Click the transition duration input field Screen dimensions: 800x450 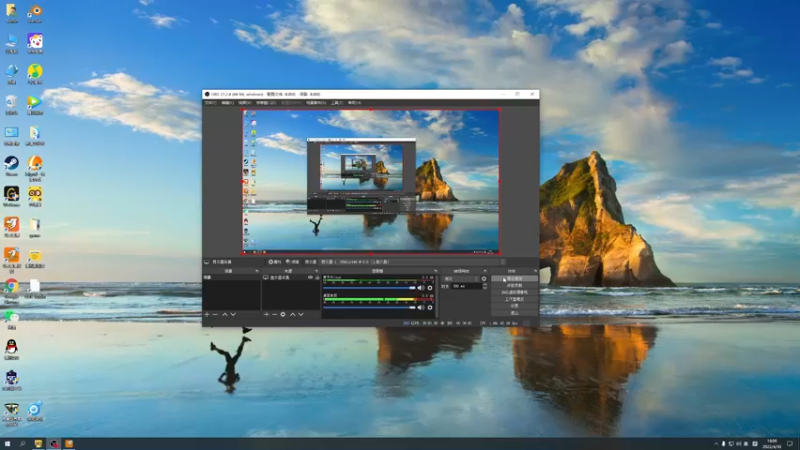pyautogui.click(x=466, y=286)
